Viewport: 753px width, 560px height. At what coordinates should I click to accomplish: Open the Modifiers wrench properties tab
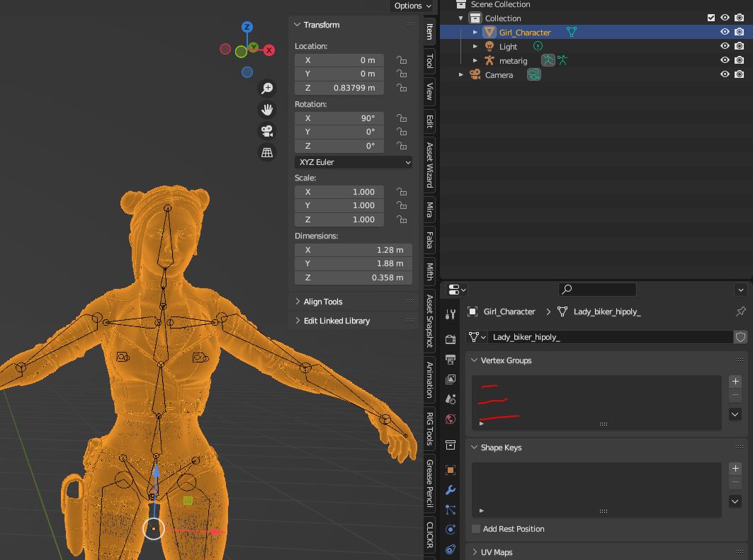point(451,490)
